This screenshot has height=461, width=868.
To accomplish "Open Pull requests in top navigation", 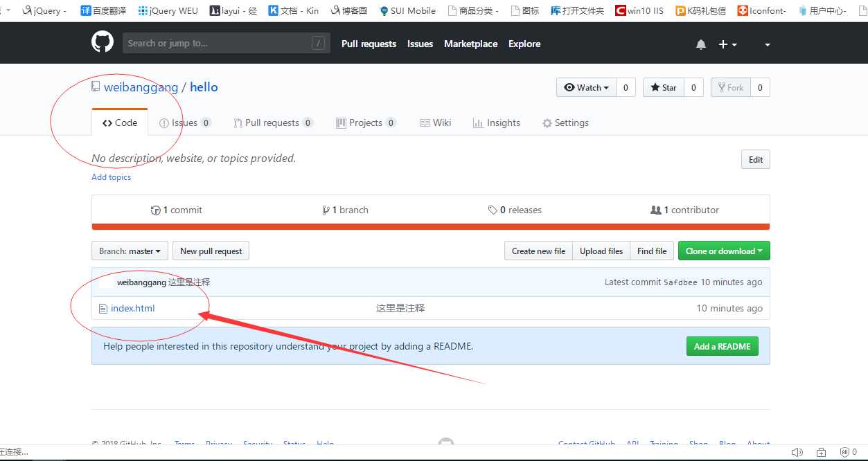I will pyautogui.click(x=369, y=44).
